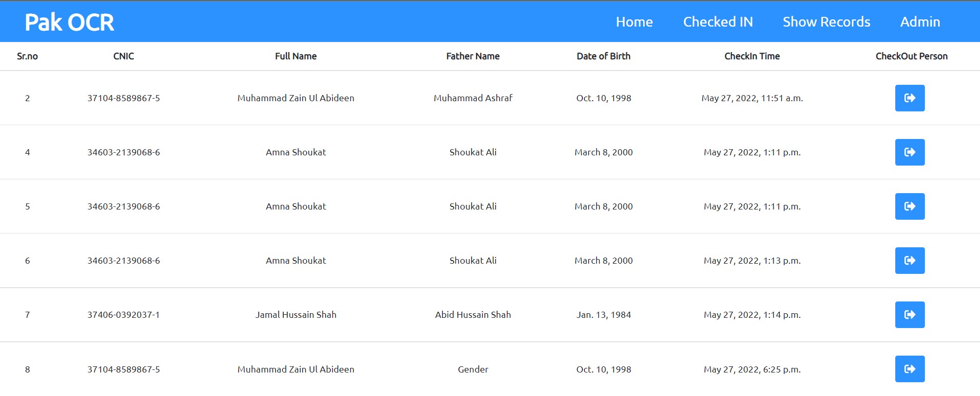The image size is (980, 396).
Task: Check out Amna Shoukat in row 6
Action: click(x=910, y=261)
